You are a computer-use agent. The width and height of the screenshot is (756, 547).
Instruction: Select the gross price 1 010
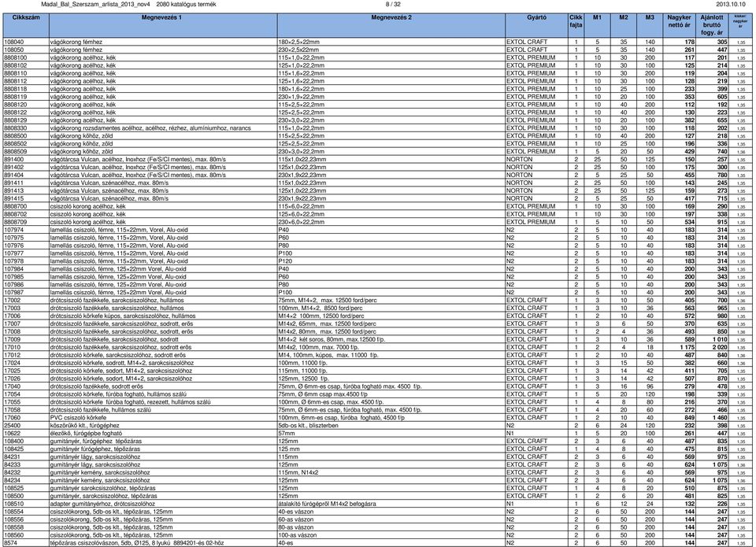point(719,340)
